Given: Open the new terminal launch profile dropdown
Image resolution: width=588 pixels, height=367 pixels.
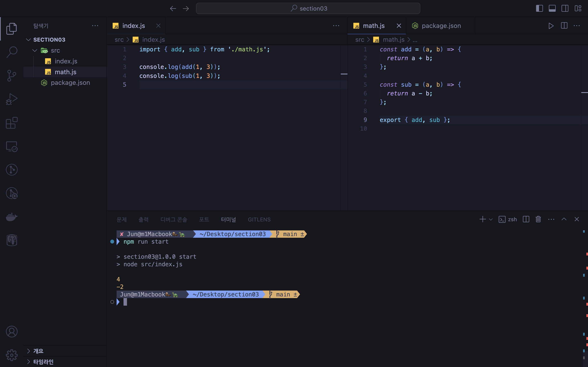Looking at the screenshot, I should 491,219.
